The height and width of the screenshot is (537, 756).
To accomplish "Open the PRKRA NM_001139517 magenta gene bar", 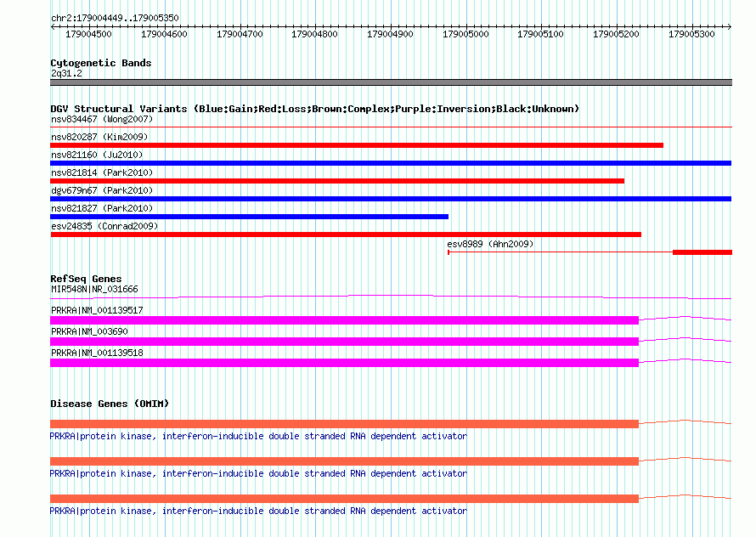I will click(x=344, y=319).
